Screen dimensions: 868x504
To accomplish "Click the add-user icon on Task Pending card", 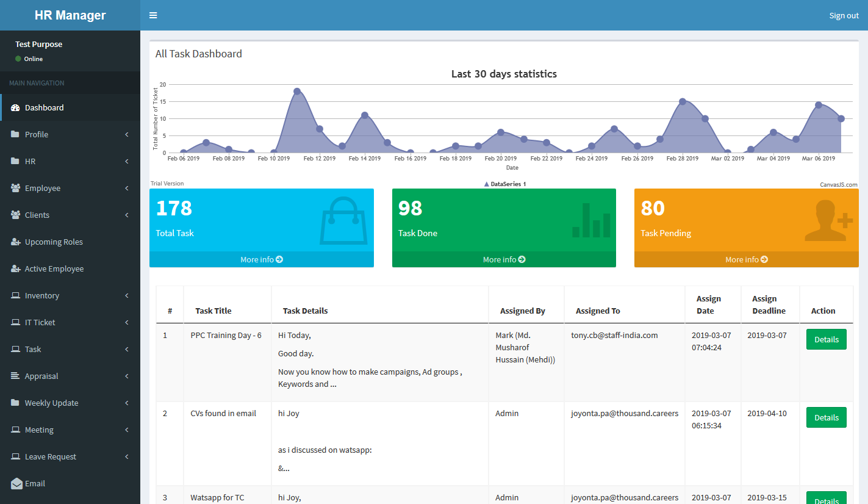I will point(828,220).
